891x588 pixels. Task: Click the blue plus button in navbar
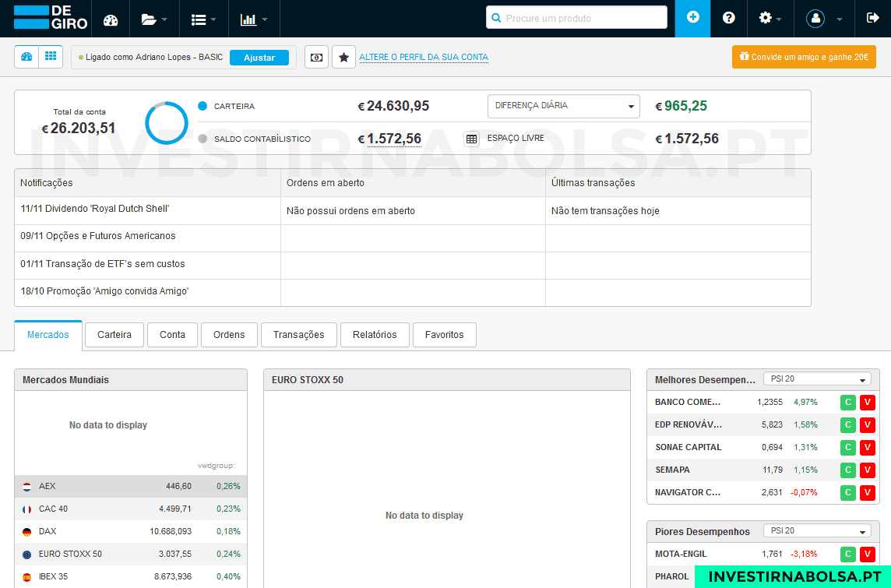(x=692, y=18)
